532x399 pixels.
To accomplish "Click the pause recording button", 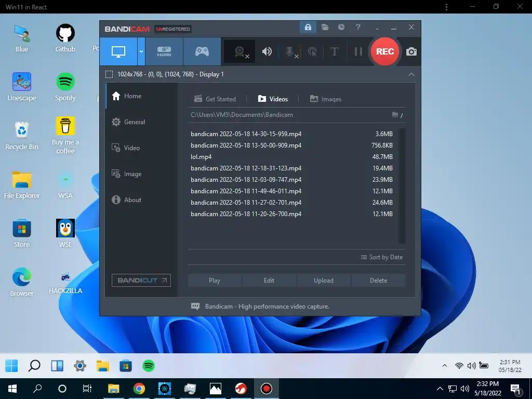I will (358, 51).
